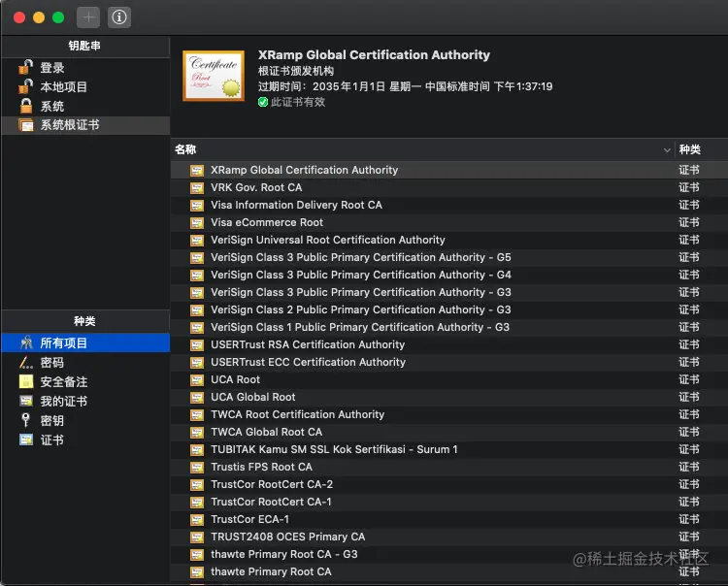Click the XRamp Global Certification Authority row icon
728x586 pixels.
[x=197, y=171]
